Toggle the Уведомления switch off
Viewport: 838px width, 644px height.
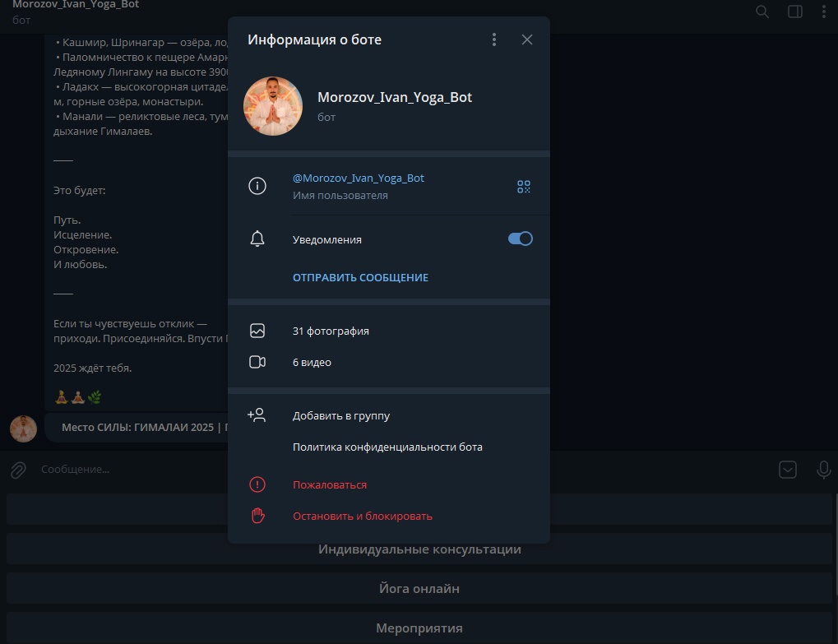pyautogui.click(x=520, y=239)
